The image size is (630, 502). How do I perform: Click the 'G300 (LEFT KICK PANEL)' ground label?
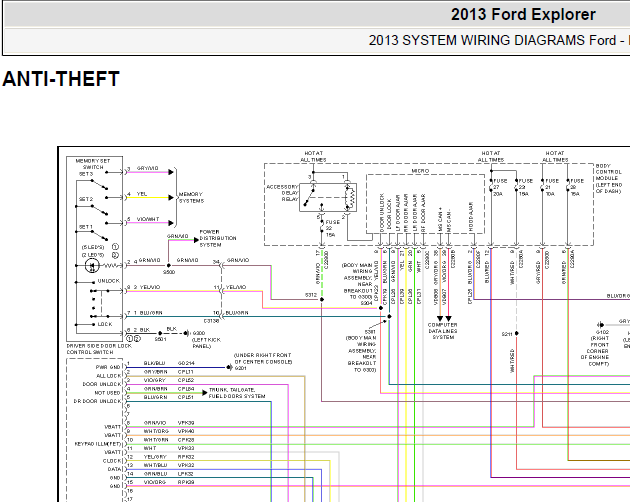point(205,340)
